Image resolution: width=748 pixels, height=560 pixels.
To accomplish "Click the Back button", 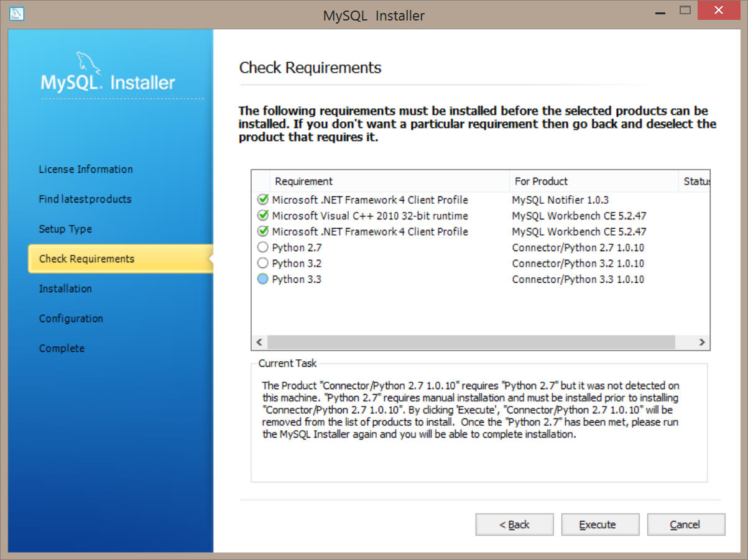I will pos(514,525).
